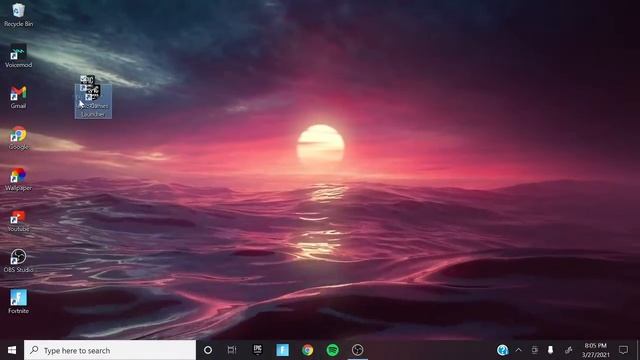
Task: Open Cortana from the taskbar
Action: 208,350
